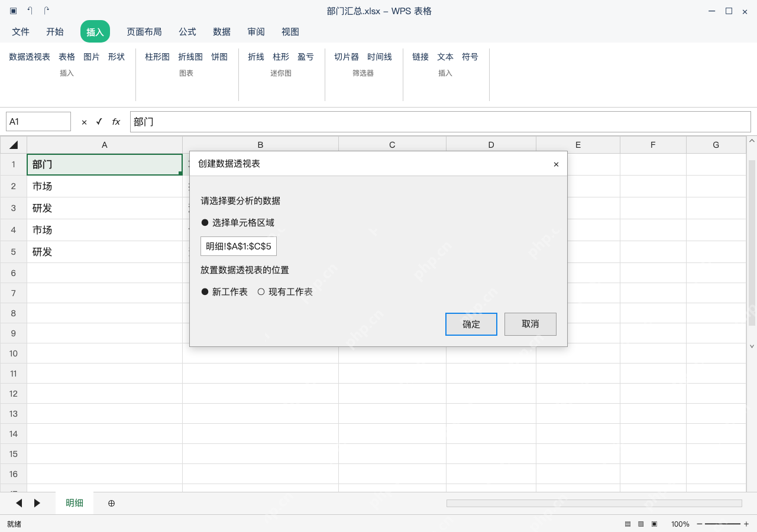Open the fx insert function button

tap(116, 122)
